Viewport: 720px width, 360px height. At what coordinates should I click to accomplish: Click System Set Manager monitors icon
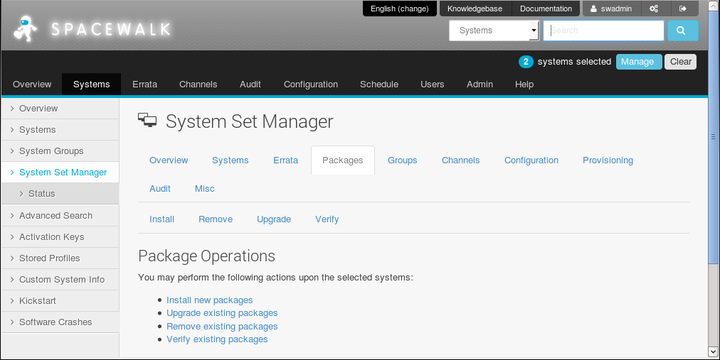(x=147, y=120)
